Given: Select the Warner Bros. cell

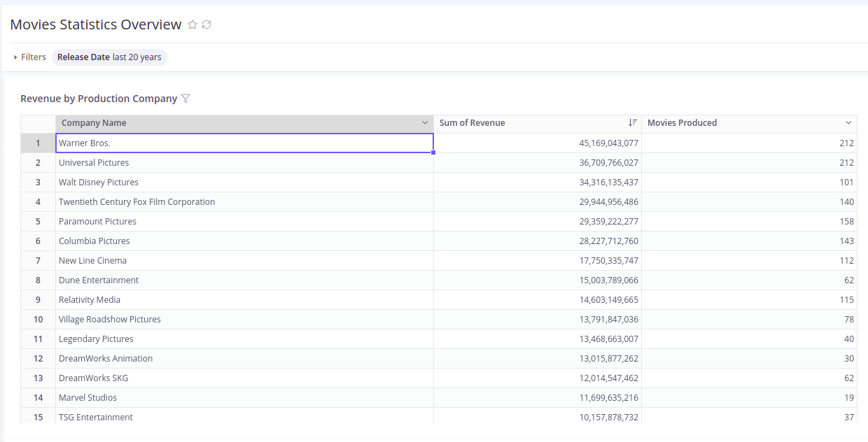Looking at the screenshot, I should [244, 143].
